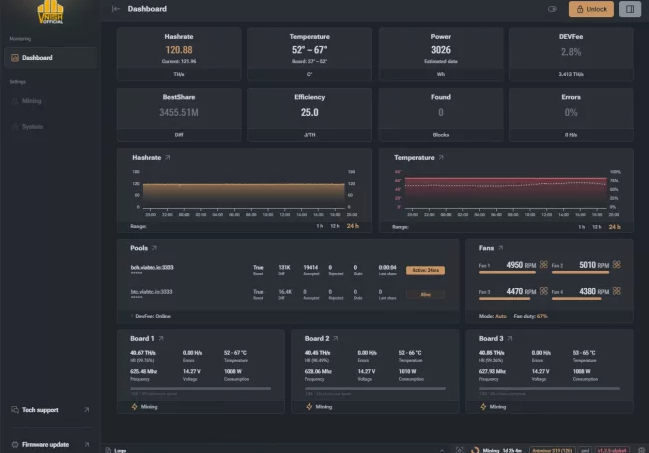Click the Fan 3 fan icon

pos(544,291)
